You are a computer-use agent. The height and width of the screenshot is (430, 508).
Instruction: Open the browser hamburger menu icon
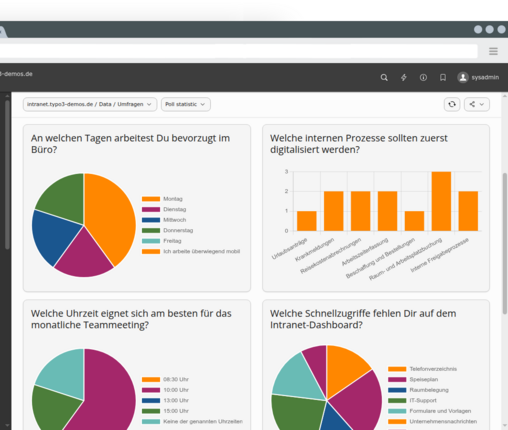pos(493,51)
